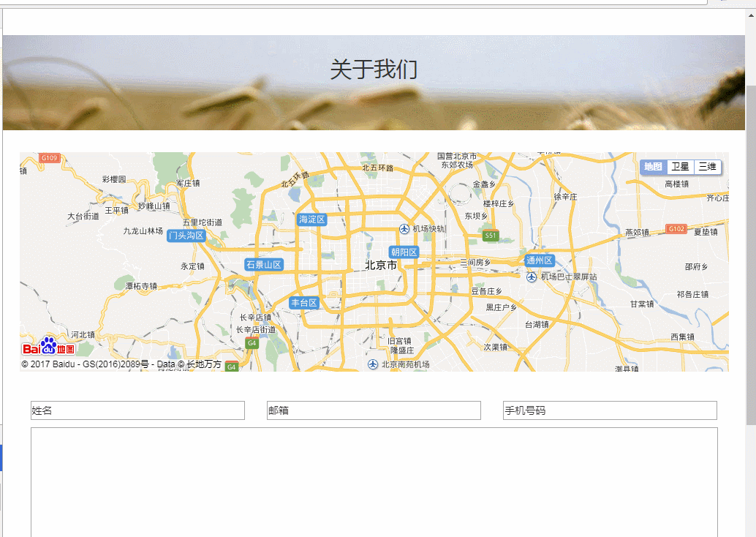Viewport: 756px width, 537px height.
Task: Click the 三间房乡 map label
Action: [475, 263]
